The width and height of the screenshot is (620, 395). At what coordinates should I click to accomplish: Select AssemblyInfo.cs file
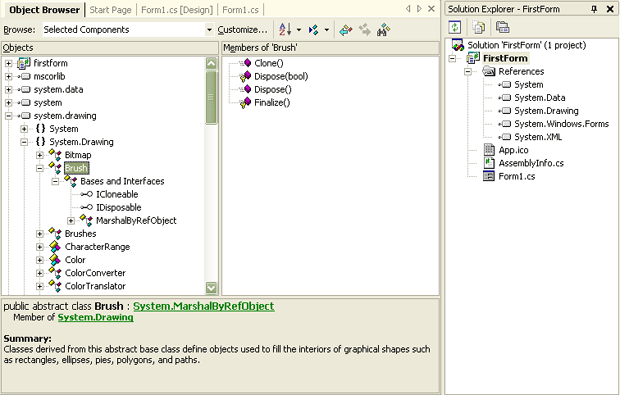coord(531,163)
